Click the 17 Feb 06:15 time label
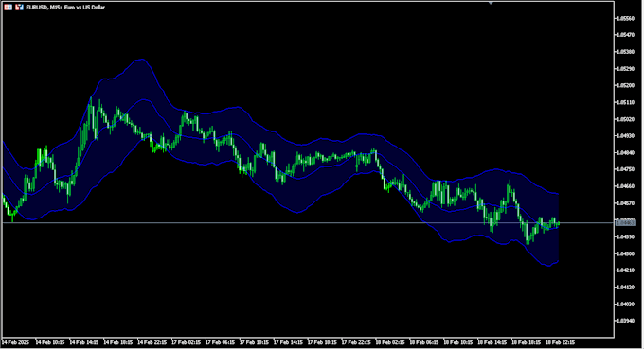 click(x=220, y=342)
